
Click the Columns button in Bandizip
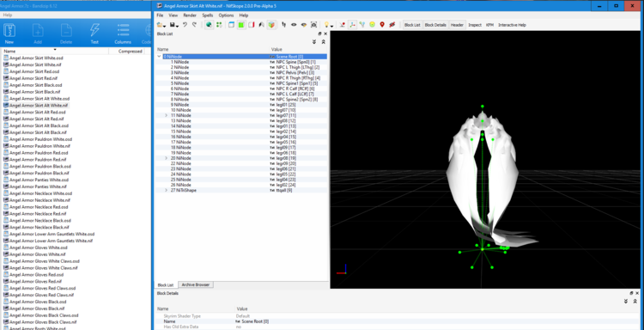pyautogui.click(x=123, y=34)
